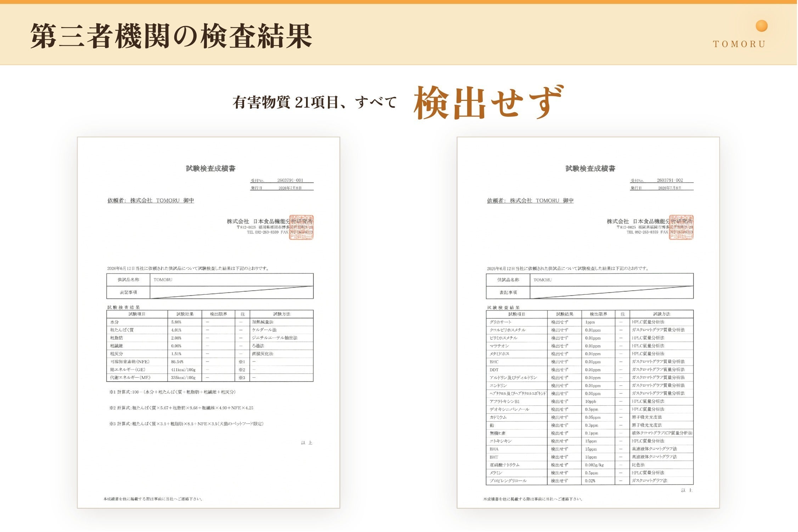Click the 86.54% NFE value
The height and width of the screenshot is (532, 798).
pos(177,362)
